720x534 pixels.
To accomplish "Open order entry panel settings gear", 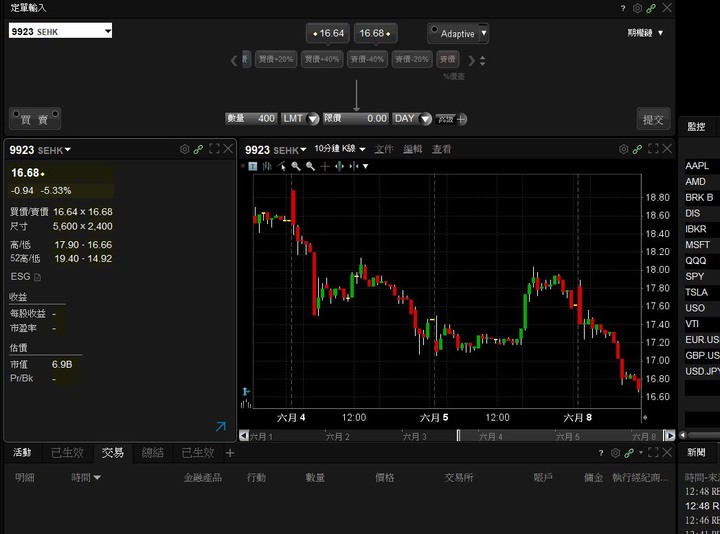I will coord(637,8).
